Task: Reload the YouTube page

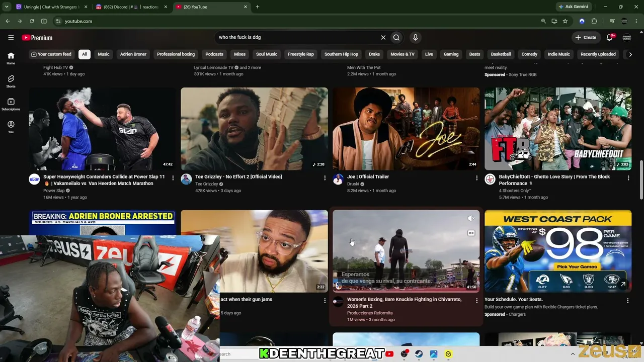Action: point(32,21)
